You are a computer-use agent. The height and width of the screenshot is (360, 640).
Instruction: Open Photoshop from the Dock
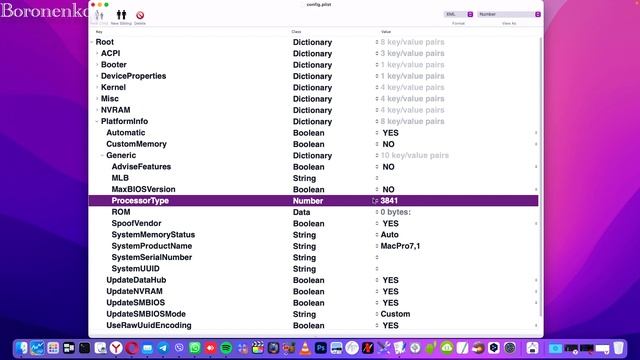point(321,348)
